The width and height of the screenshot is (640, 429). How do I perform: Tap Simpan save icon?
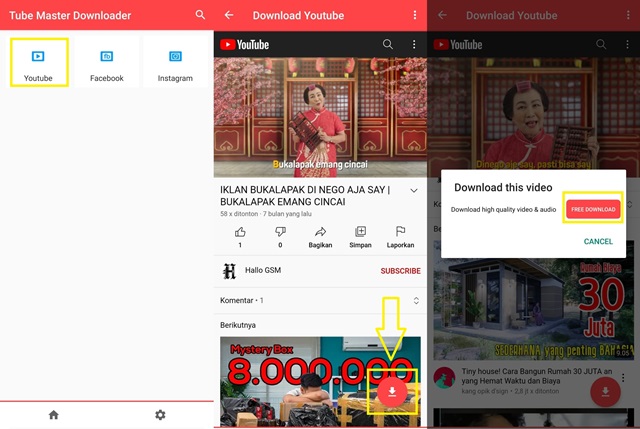click(360, 232)
